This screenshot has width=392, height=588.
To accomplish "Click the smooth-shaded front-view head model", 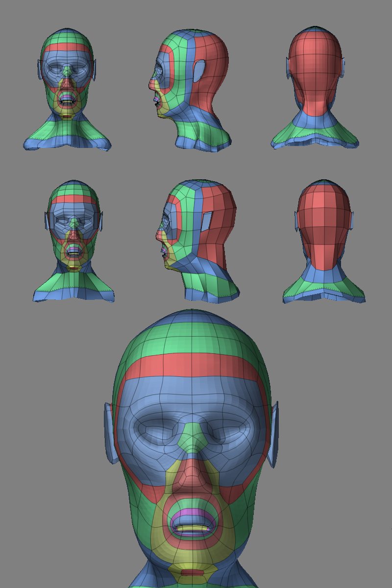I will click(68, 90).
